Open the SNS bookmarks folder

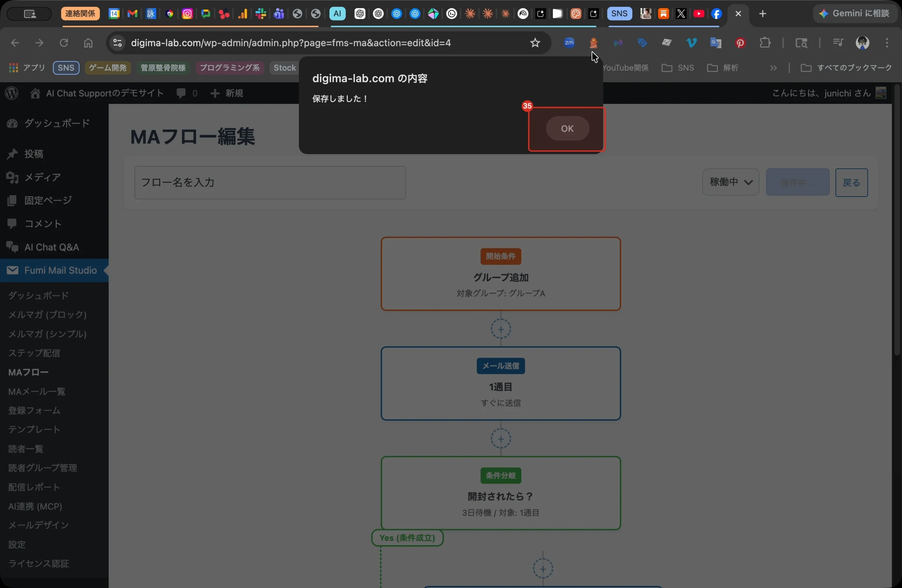pos(678,68)
